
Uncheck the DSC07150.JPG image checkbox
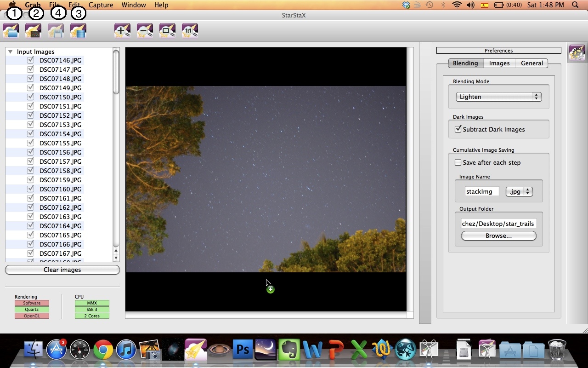click(x=31, y=97)
